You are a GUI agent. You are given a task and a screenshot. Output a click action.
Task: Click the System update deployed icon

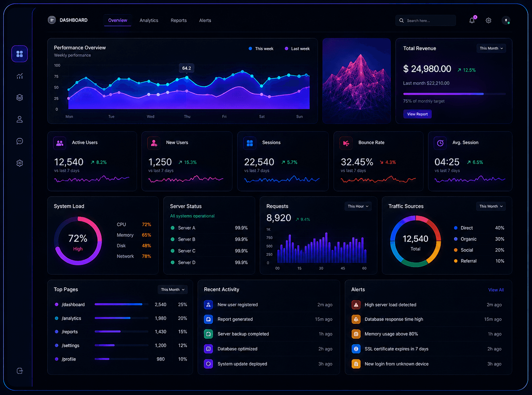tap(208, 364)
